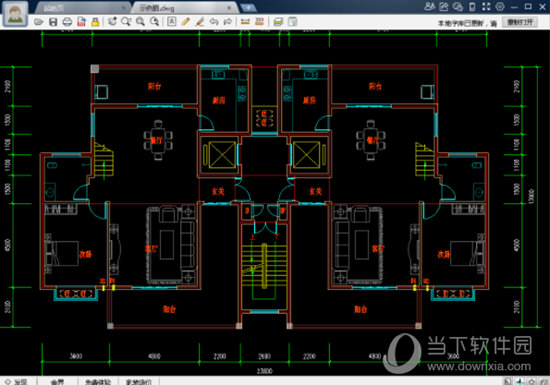Screen dimensions: 550x385
Task: Open the layers stack icon
Action: [x=278, y=22]
